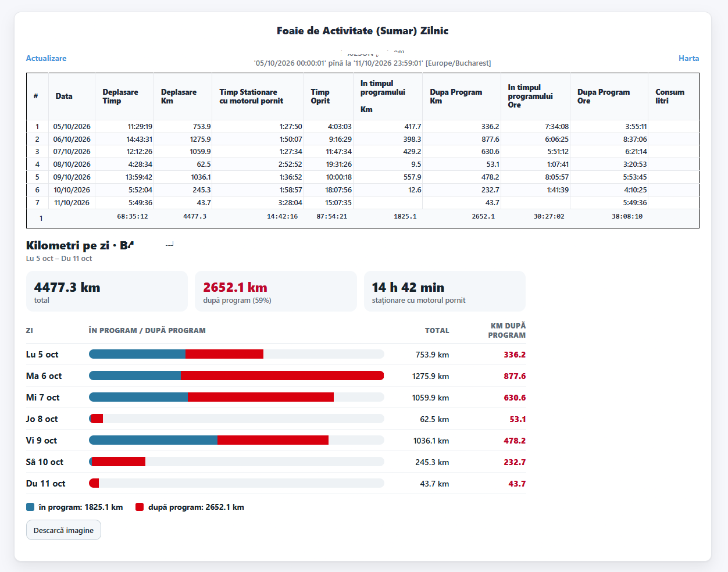Click the total stopped time 87:54:21
This screenshot has height=572, width=728.
tap(332, 216)
